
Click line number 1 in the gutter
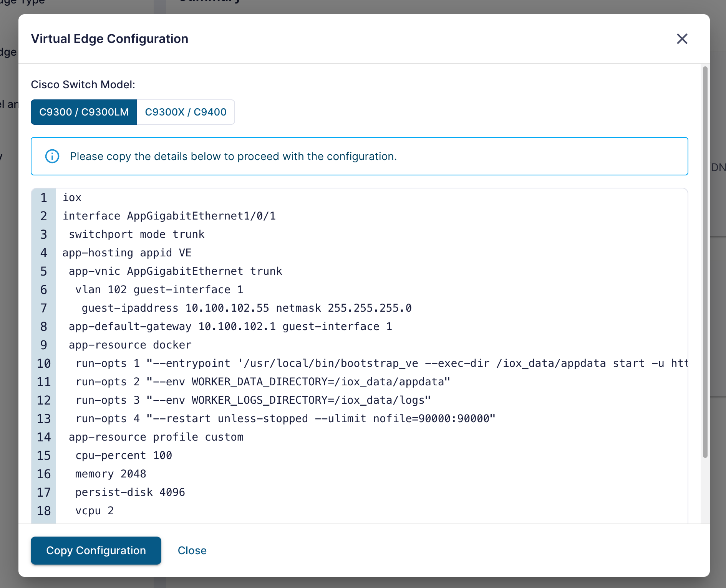[x=44, y=198]
